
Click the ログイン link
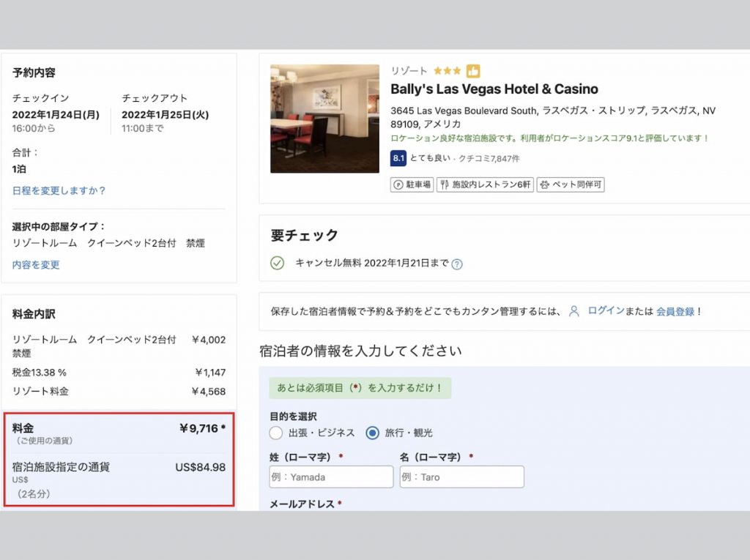606,310
